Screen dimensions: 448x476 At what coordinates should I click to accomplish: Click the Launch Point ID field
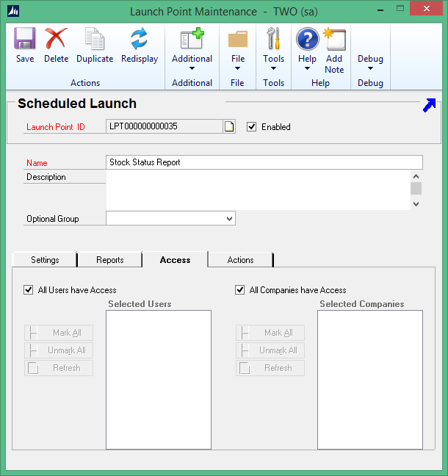[x=165, y=126]
